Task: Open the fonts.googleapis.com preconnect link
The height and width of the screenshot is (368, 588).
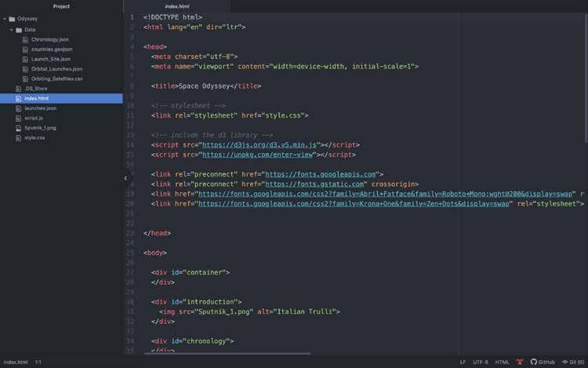Action: click(321, 174)
